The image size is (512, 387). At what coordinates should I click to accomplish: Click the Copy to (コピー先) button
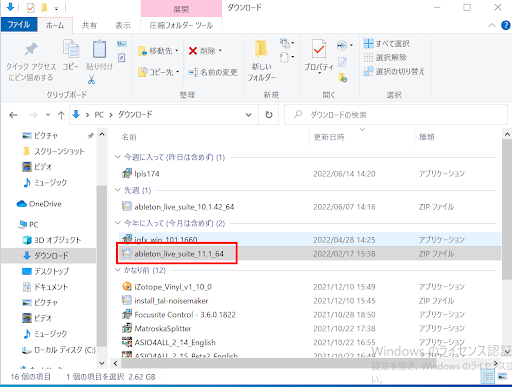(x=159, y=72)
